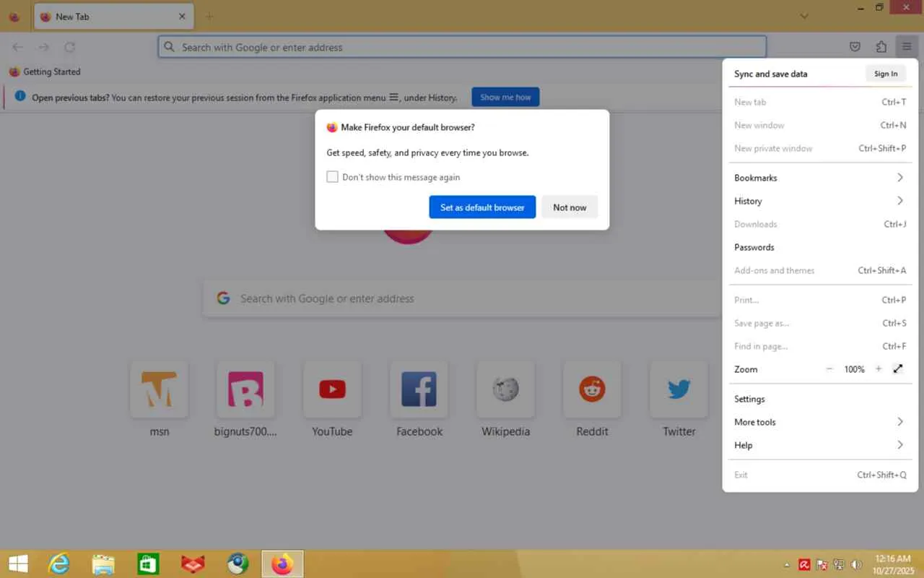Click the Back arrow icon

[x=17, y=47]
